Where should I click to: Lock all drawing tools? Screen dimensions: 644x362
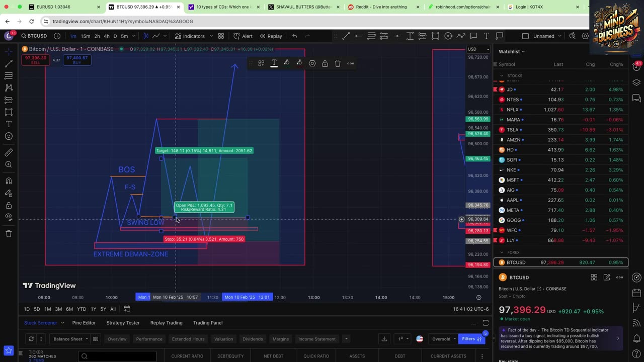(x=9, y=205)
